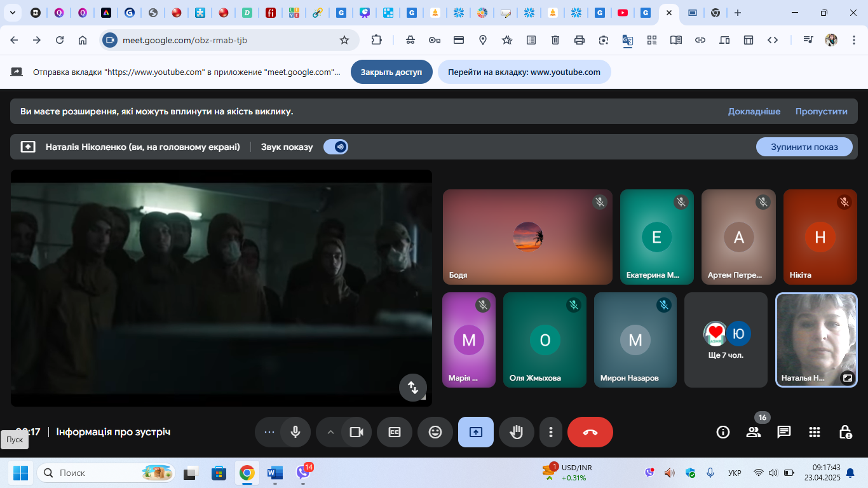Dismiss warning with Пропустити
This screenshot has height=488, width=868.
point(822,111)
